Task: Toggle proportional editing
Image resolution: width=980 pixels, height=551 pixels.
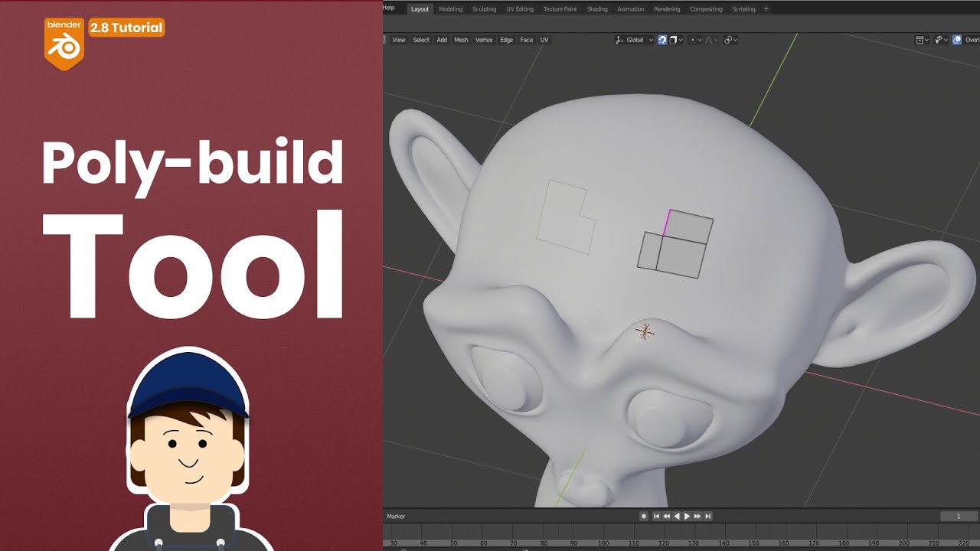Action: pyautogui.click(x=694, y=40)
